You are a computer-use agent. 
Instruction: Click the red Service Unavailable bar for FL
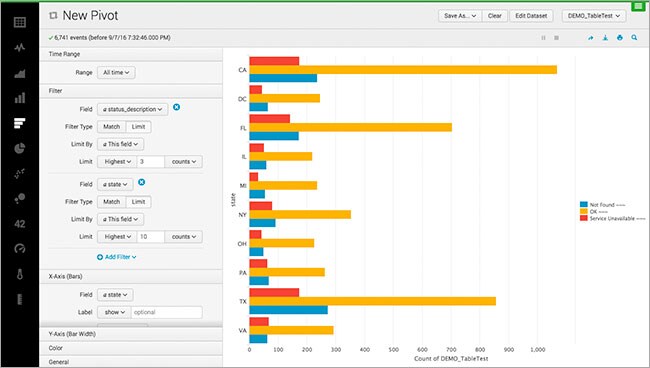click(x=269, y=119)
